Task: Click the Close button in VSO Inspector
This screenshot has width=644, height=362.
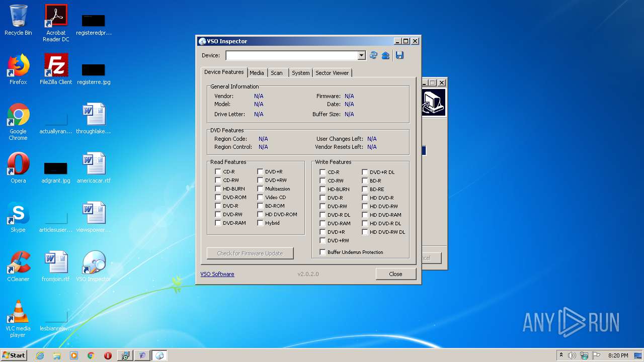Action: pos(395,274)
